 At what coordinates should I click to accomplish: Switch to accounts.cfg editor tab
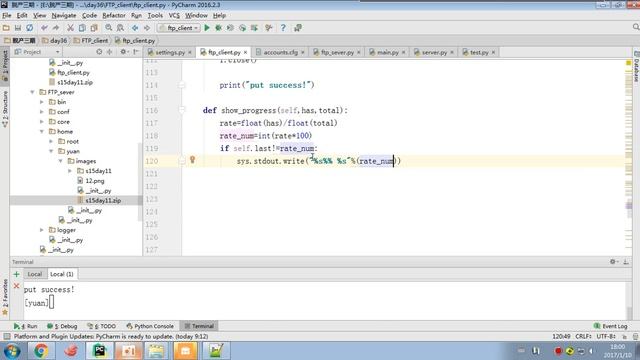tap(280, 52)
